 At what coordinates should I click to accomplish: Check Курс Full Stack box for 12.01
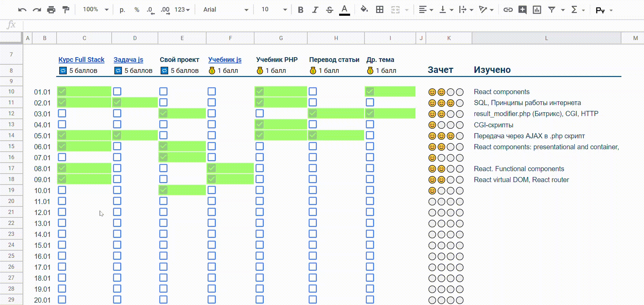pos(62,212)
